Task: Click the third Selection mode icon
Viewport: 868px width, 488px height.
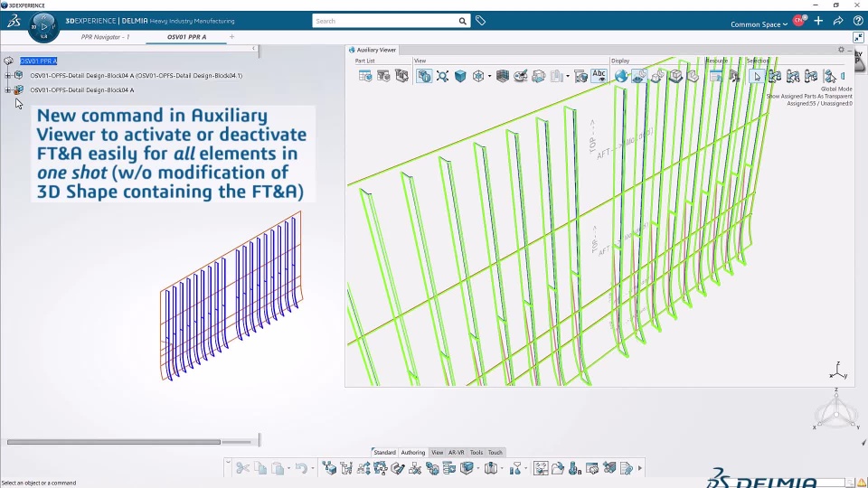Action: [x=793, y=76]
